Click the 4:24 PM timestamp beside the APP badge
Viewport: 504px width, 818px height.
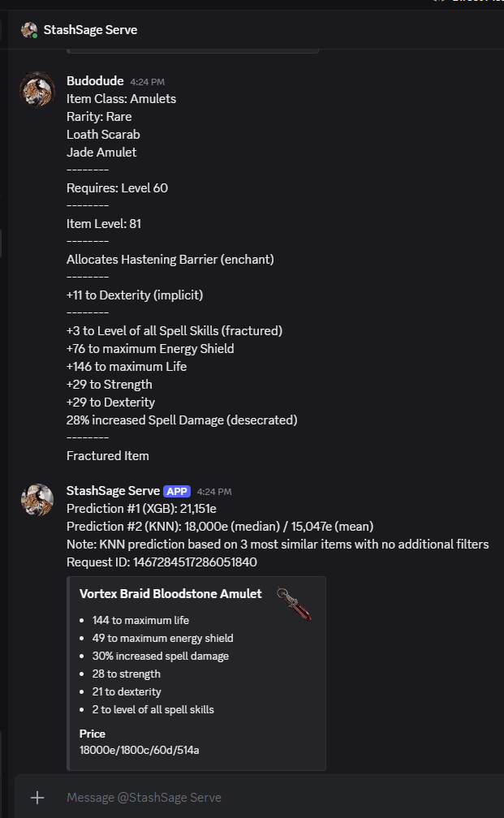click(214, 492)
